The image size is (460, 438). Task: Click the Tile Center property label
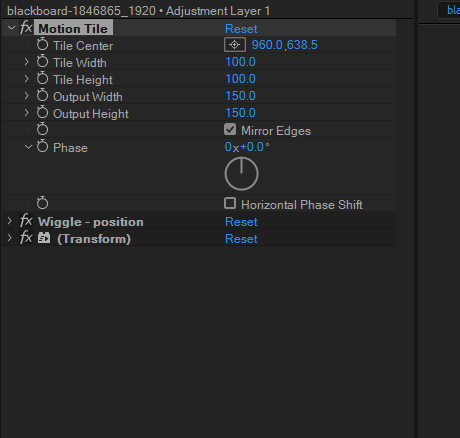(x=83, y=46)
